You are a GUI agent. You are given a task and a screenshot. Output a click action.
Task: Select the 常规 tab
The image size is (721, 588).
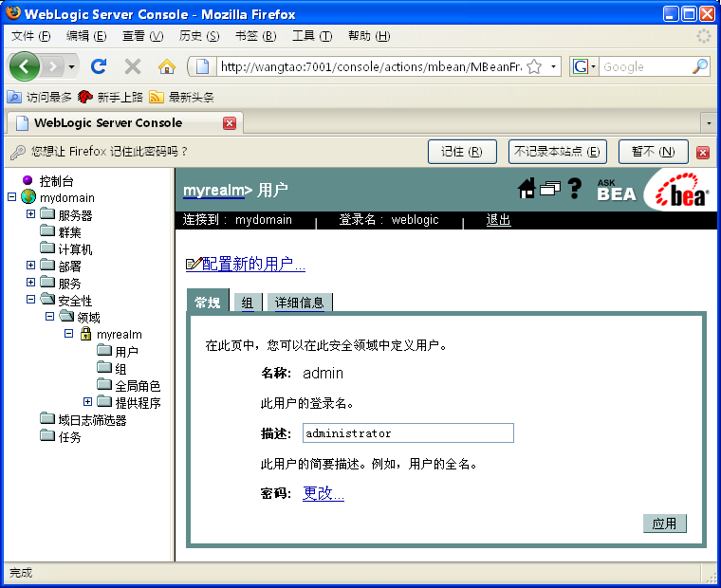pyautogui.click(x=208, y=302)
